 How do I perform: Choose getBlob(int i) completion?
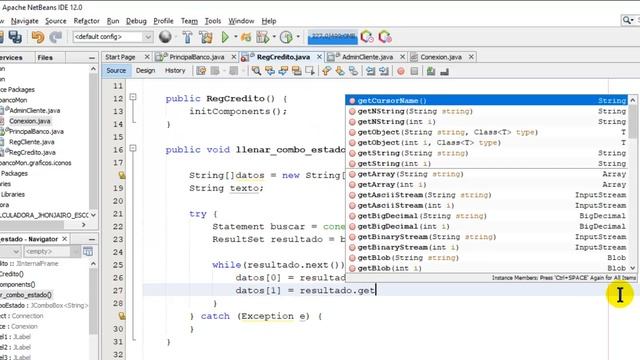coord(487,268)
